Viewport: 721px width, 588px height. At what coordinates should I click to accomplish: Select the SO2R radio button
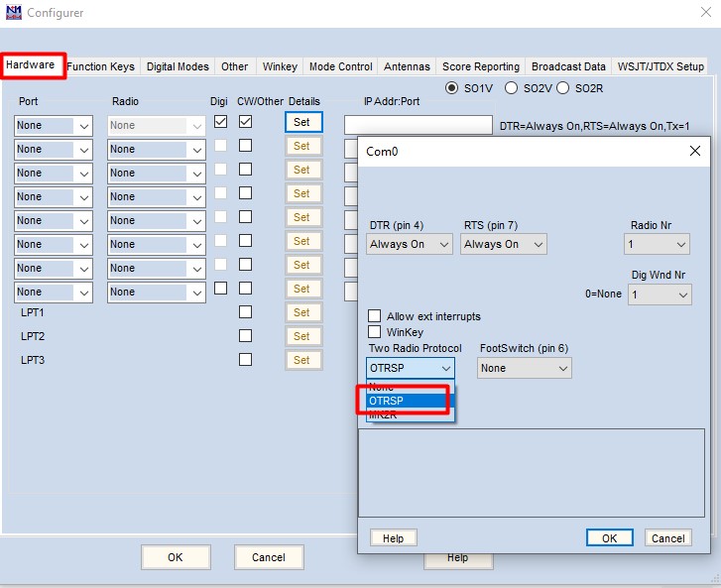click(563, 87)
